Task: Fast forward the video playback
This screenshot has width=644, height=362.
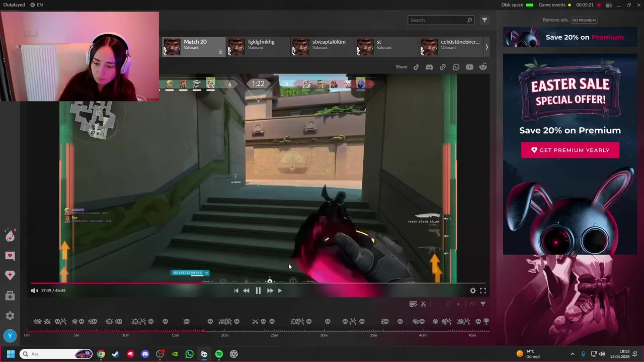Action: coord(270,291)
